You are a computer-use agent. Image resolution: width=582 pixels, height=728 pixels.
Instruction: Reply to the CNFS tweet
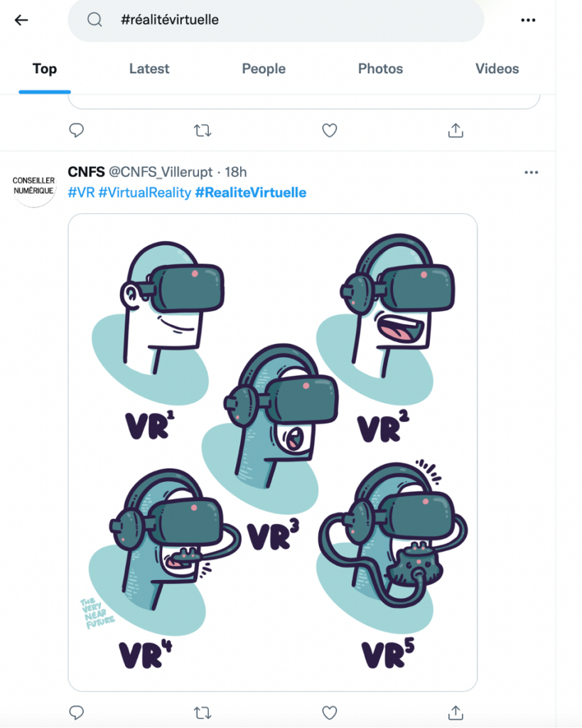click(77, 712)
